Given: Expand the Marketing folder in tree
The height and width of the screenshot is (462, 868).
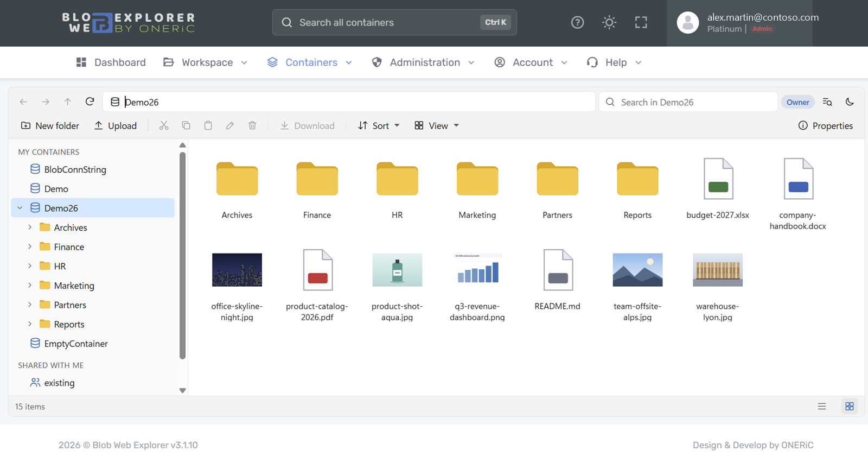Looking at the screenshot, I should pyautogui.click(x=30, y=286).
